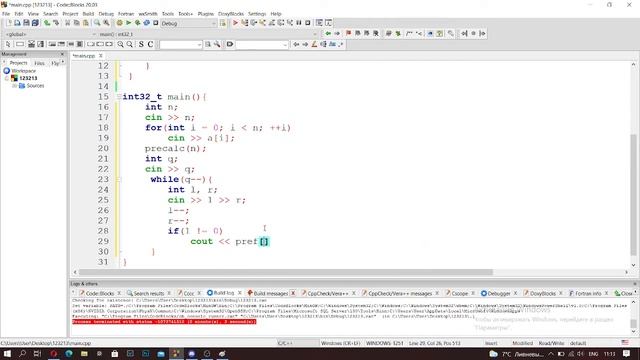640x360 pixels.
Task: Open the notification center in tray
Action: pos(627,353)
